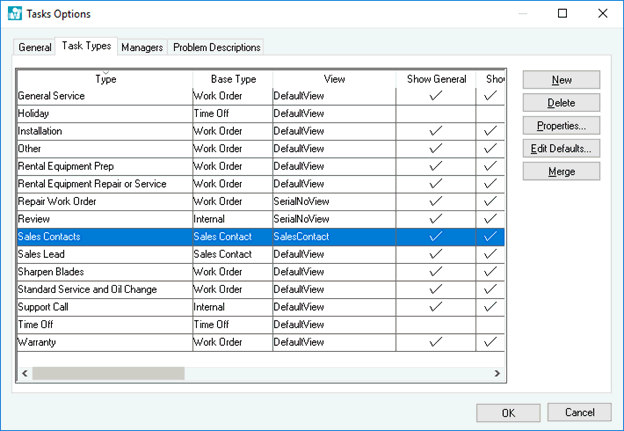Click the Edit Defaults button
The image size is (624, 431).
tap(561, 148)
